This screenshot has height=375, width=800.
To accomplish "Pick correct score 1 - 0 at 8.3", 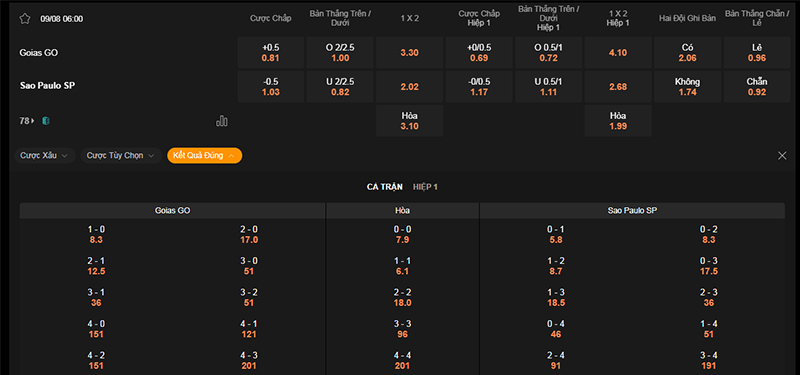I will click(96, 235).
